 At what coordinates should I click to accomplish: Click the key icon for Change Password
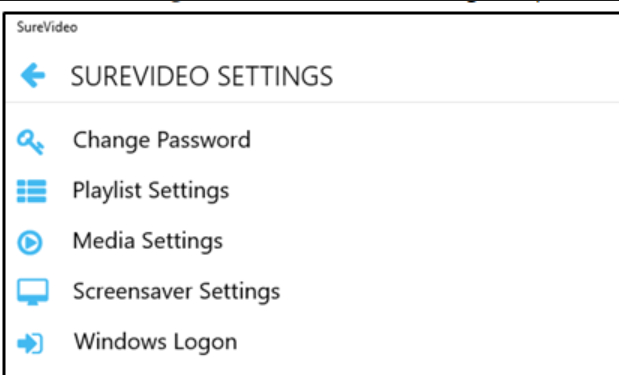(x=30, y=142)
